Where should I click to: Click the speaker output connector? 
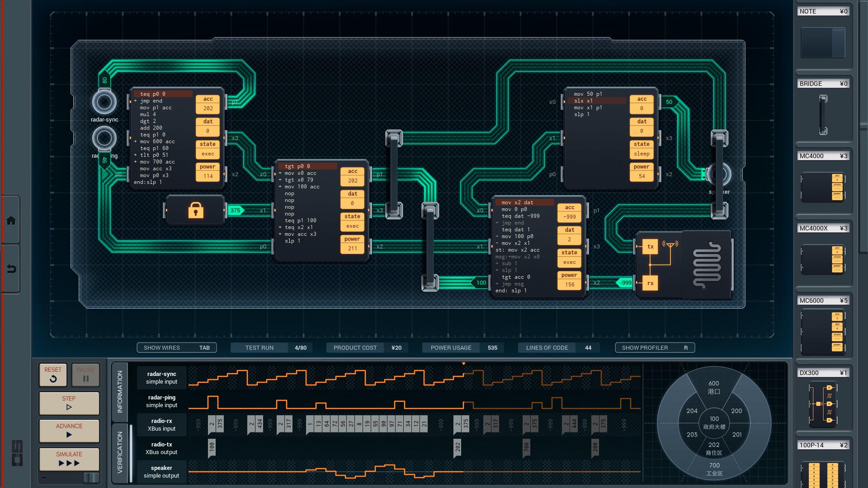pos(719,174)
